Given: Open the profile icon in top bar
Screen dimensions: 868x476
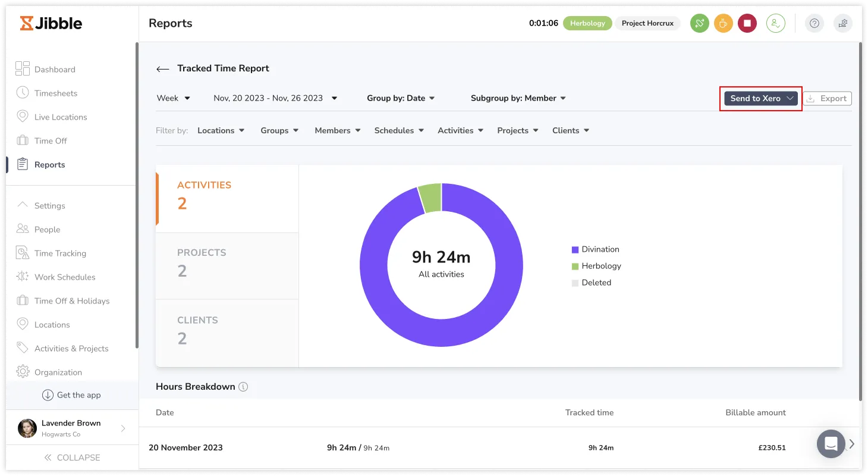Looking at the screenshot, I should point(775,23).
